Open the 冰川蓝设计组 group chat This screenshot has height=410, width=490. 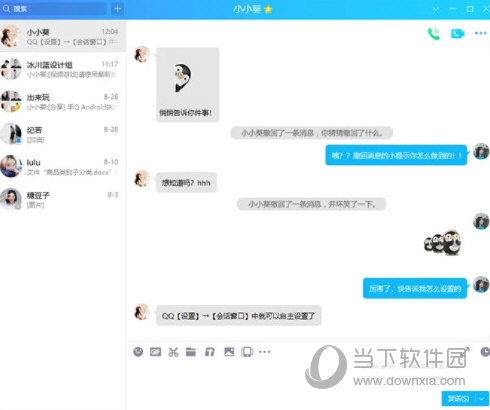click(x=63, y=69)
